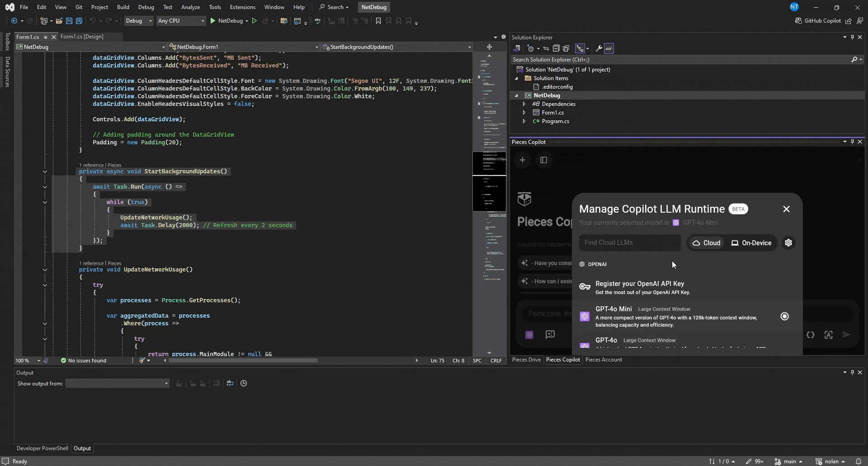The image size is (868, 466).
Task: Click the Hot Reload flame icon
Action: (265, 21)
